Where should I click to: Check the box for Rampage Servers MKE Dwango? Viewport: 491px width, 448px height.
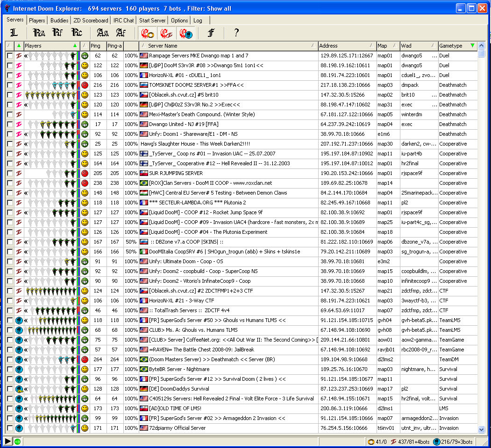[10, 56]
